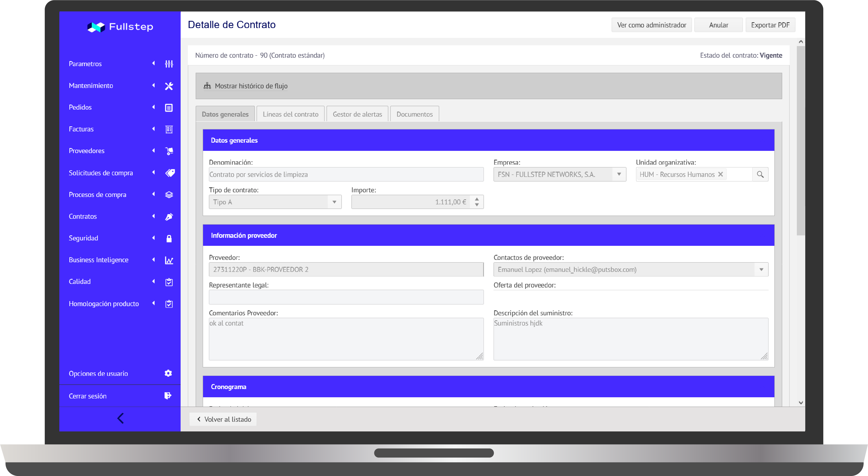Open the Tipo de contrato dropdown
This screenshot has width=868, height=476.
334,202
